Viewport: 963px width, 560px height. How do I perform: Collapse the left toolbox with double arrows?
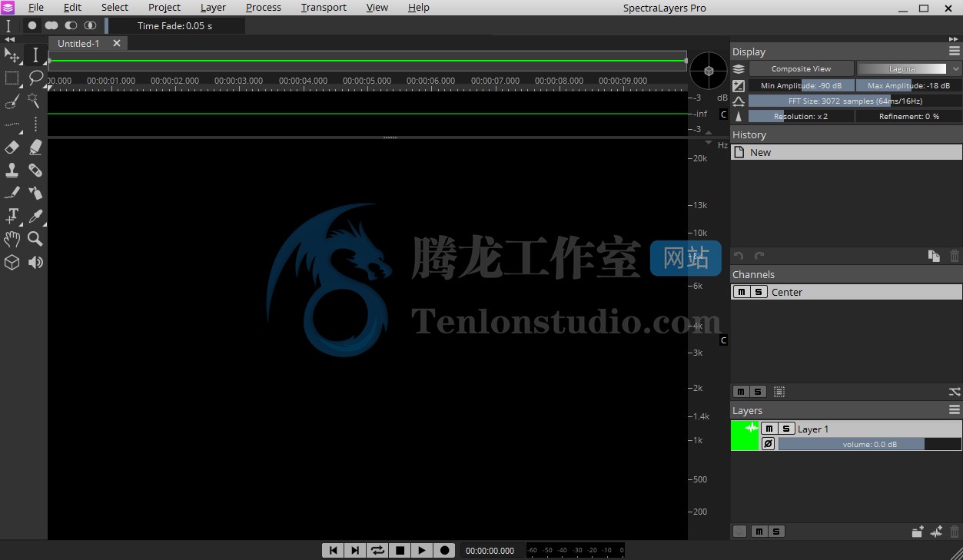pos(9,39)
